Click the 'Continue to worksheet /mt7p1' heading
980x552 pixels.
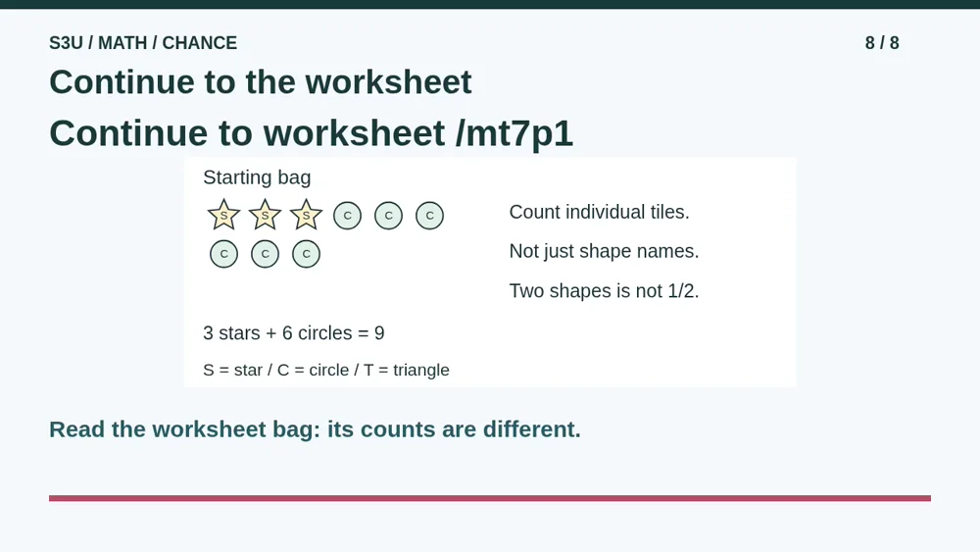[x=312, y=133]
